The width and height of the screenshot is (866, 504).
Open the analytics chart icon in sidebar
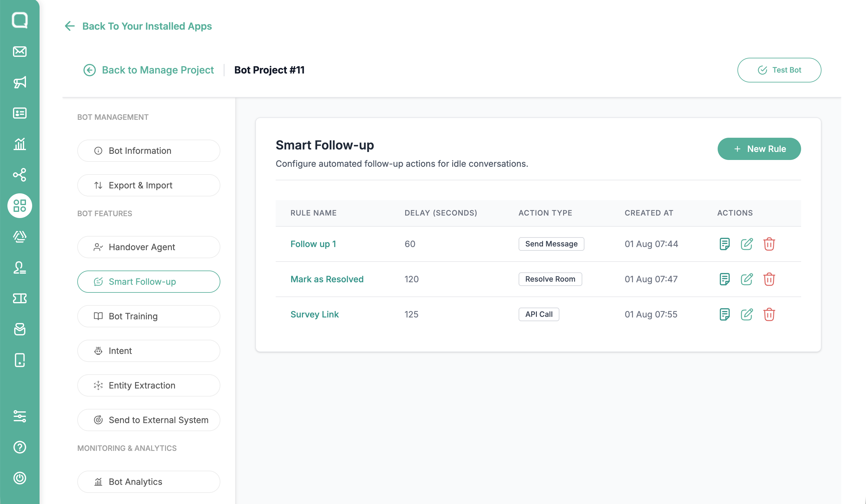(x=19, y=144)
